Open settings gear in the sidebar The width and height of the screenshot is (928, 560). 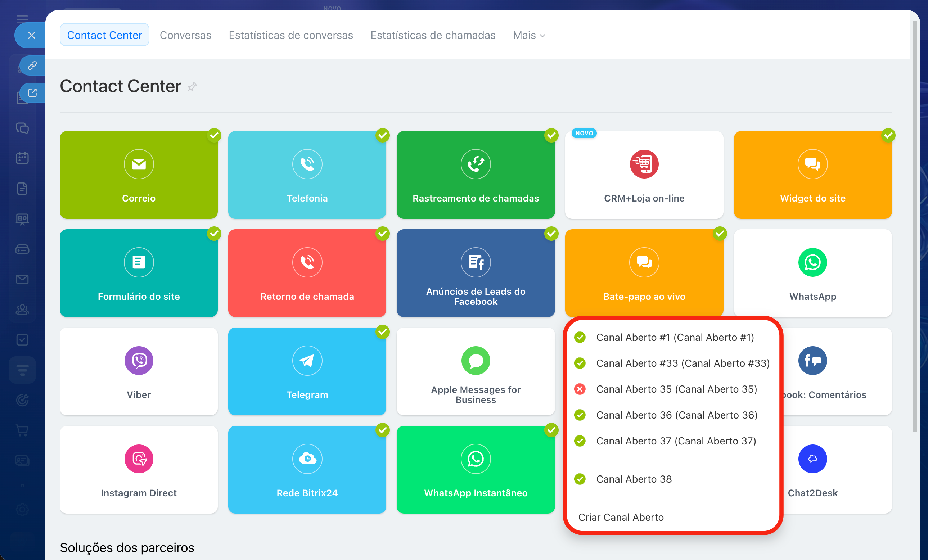point(22,510)
